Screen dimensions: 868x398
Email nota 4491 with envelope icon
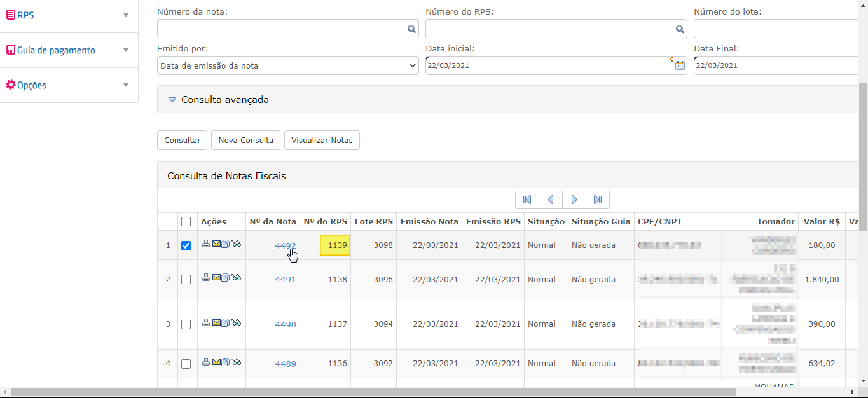click(x=216, y=277)
